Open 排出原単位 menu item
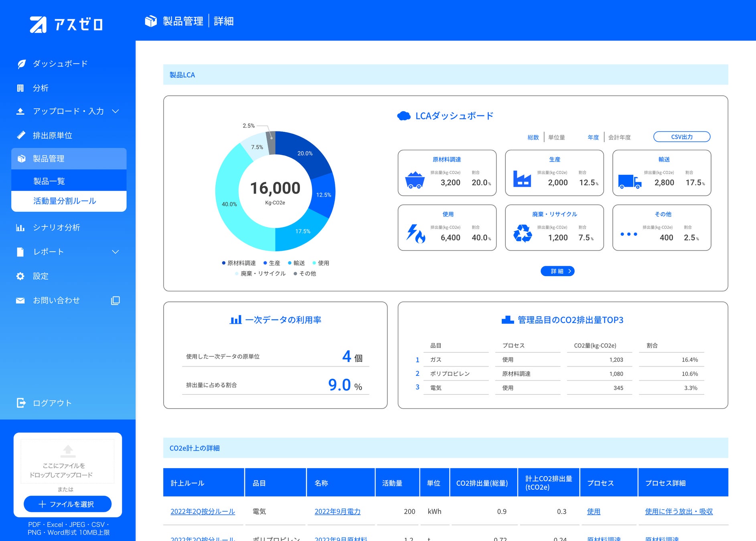 [53, 135]
